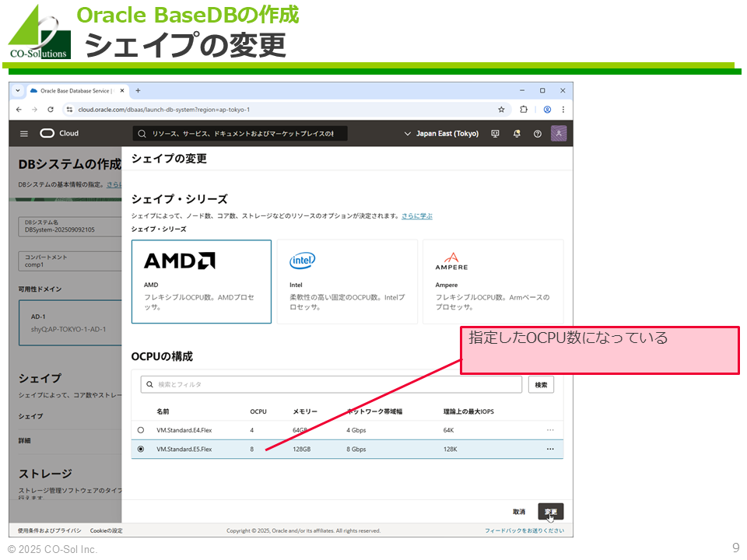Viewport: 747px width, 560px height.
Task: Click the magnifier in the OCPU filter box
Action: [149, 384]
